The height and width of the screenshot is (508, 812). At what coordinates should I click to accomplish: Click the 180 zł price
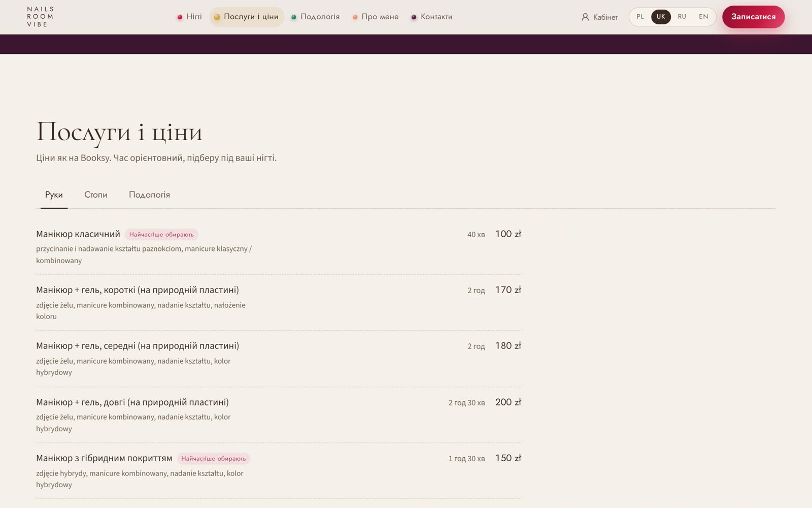click(x=508, y=346)
